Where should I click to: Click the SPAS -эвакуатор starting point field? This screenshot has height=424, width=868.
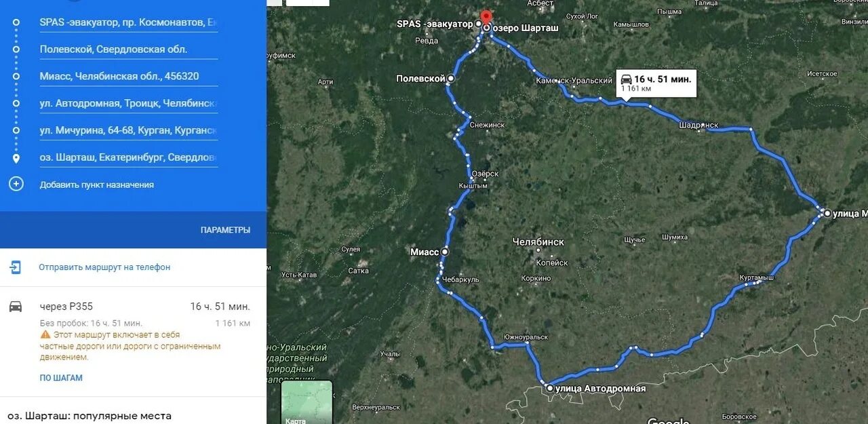tap(129, 22)
